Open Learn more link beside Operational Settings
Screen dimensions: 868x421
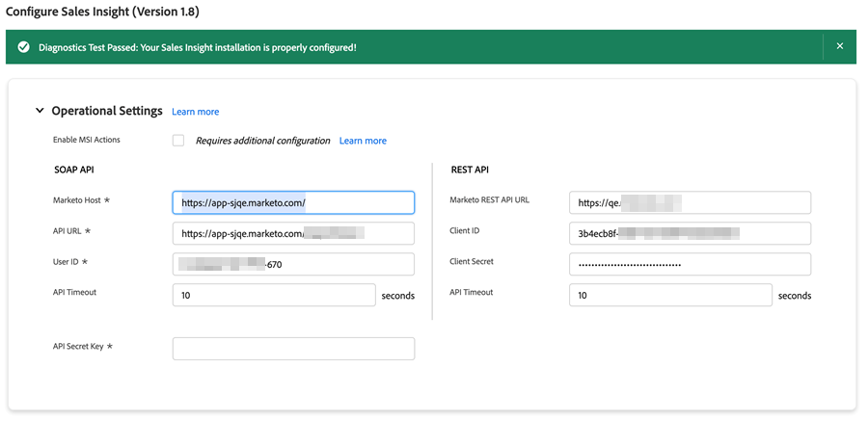click(x=195, y=112)
